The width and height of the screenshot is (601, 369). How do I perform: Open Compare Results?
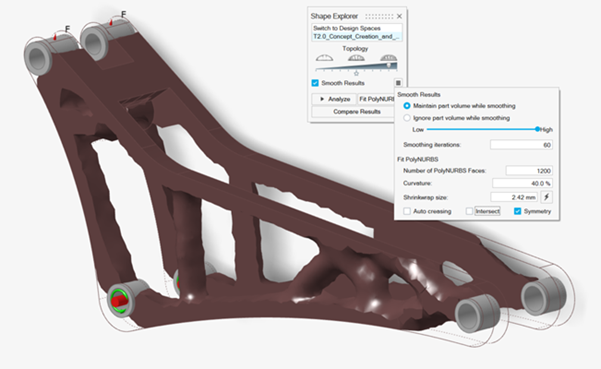click(x=353, y=112)
